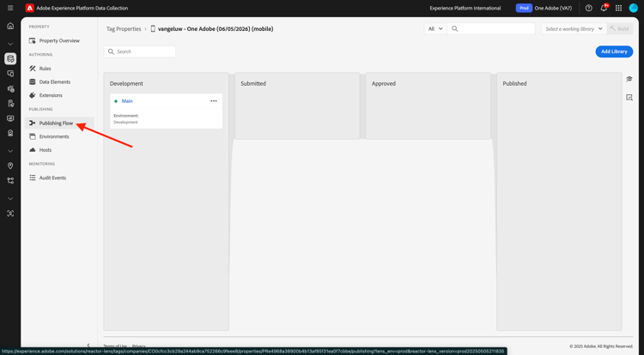The width and height of the screenshot is (644, 355).
Task: Click the left rail icon below the Tags icon
Action: click(x=10, y=74)
